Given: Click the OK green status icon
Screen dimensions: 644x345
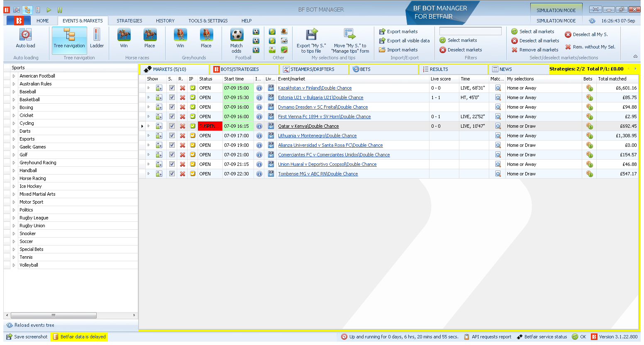Looking at the screenshot, I should (x=575, y=337).
